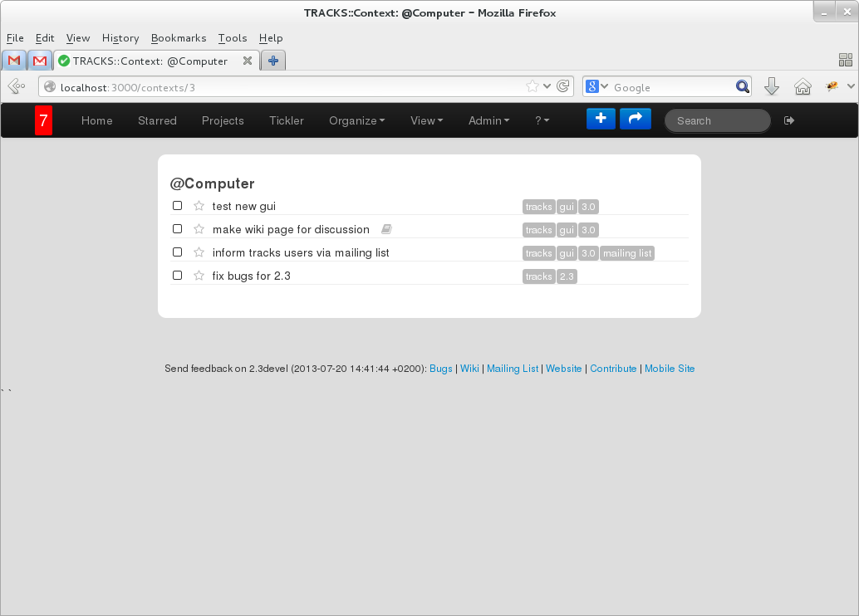
Task: Click the red 7 counter badge
Action: [x=43, y=120]
